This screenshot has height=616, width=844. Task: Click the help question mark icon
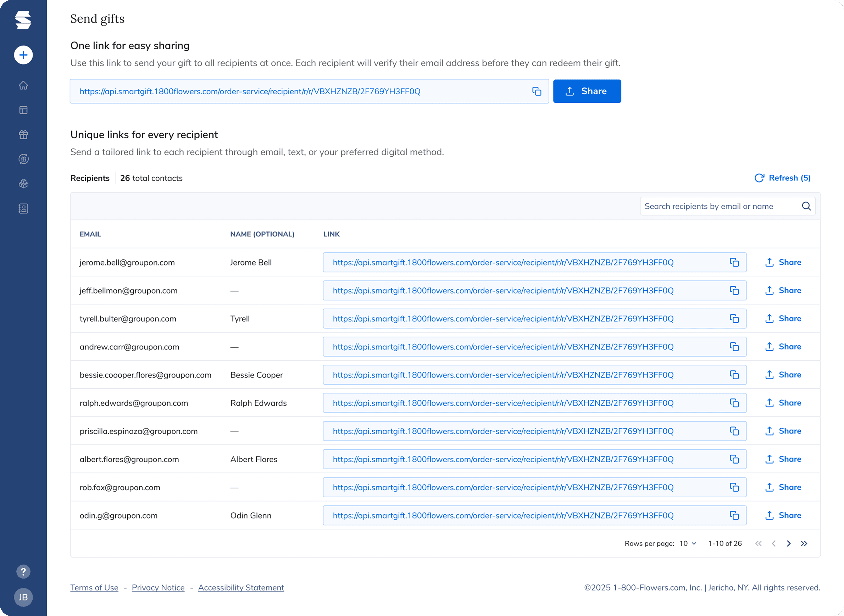pos(23,571)
